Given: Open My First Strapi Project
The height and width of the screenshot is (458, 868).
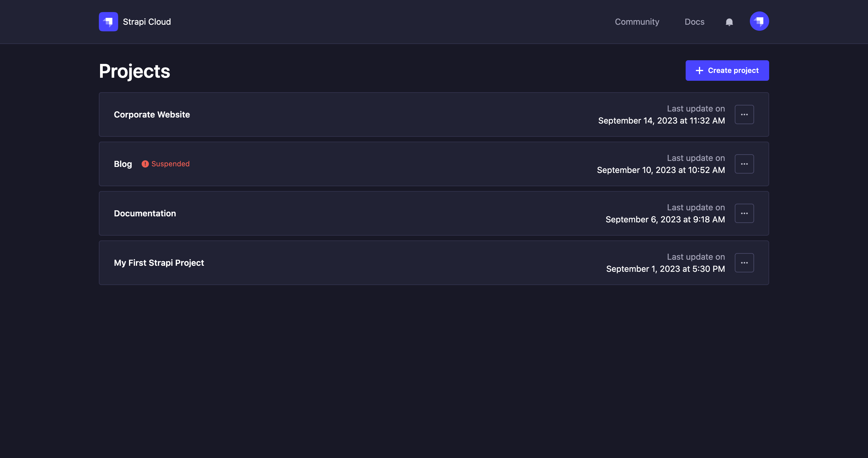Looking at the screenshot, I should [x=159, y=262].
